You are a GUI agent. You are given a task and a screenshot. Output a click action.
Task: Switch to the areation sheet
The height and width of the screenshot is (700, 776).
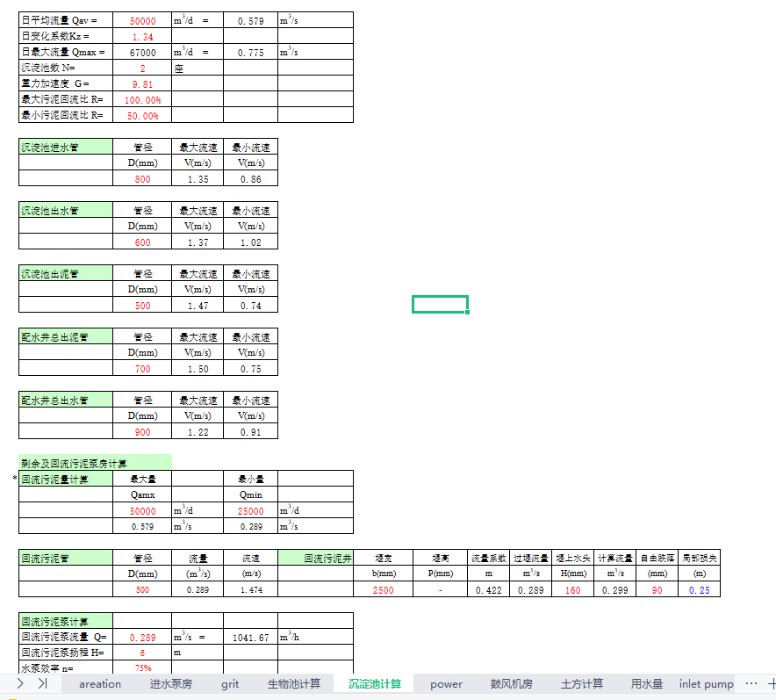(x=99, y=683)
